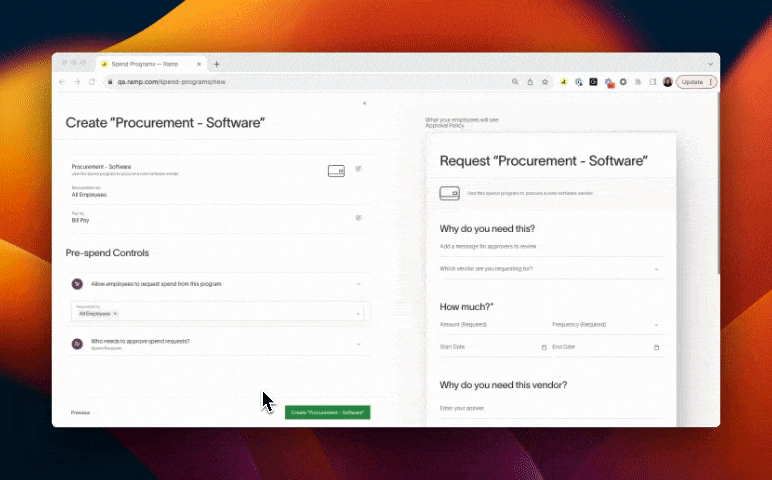Click the card icon in Request preview
Viewport: 772px width, 480px height.
click(450, 193)
